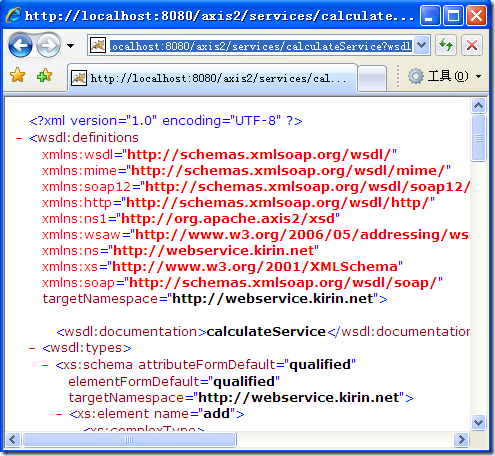This screenshot has height=456, width=495.
Task: Open the recent pages dropdown arrow
Action: (70, 46)
